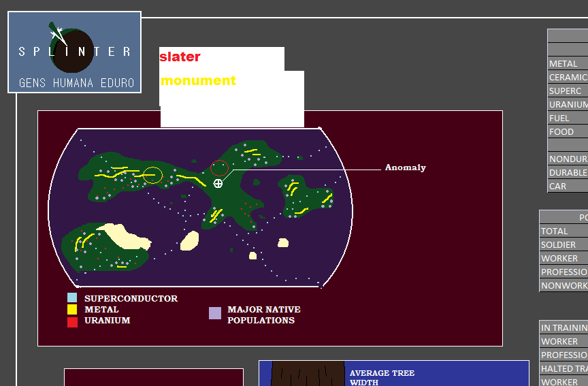Click the light blue Superconductor legend swatch

(72, 297)
